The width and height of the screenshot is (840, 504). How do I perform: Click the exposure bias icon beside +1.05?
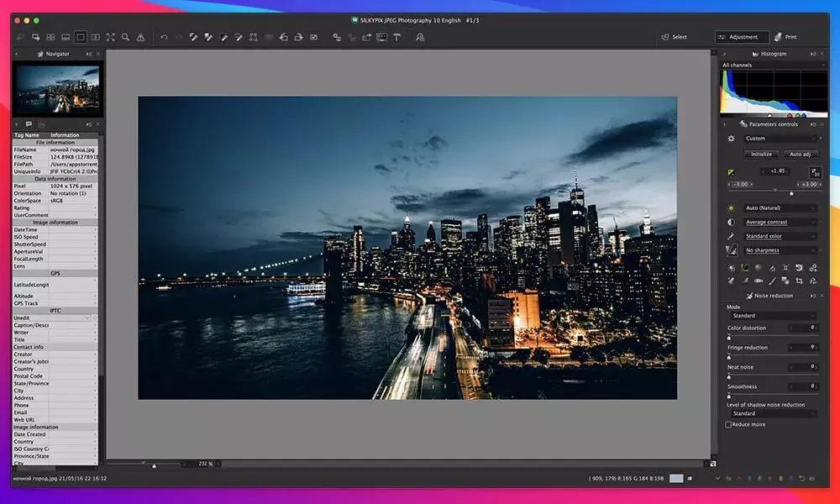click(x=731, y=171)
